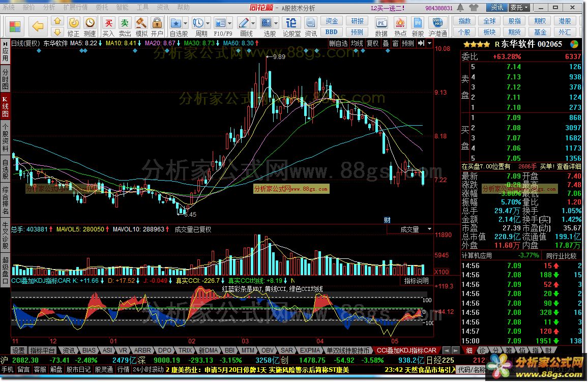Viewport: 588px width, 382px height.
Task: Click 查看详细 order detail link
Action: coord(569,166)
